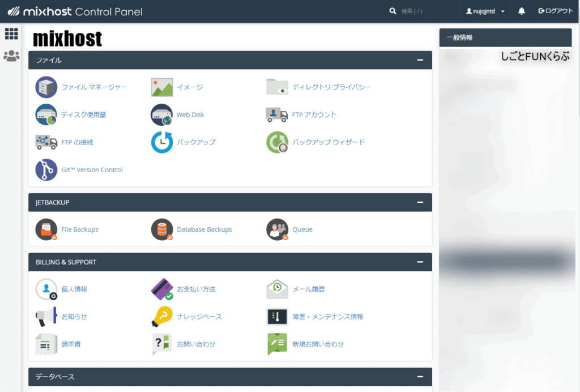
Task: Collapse the JETBACKUP section
Action: click(420, 202)
